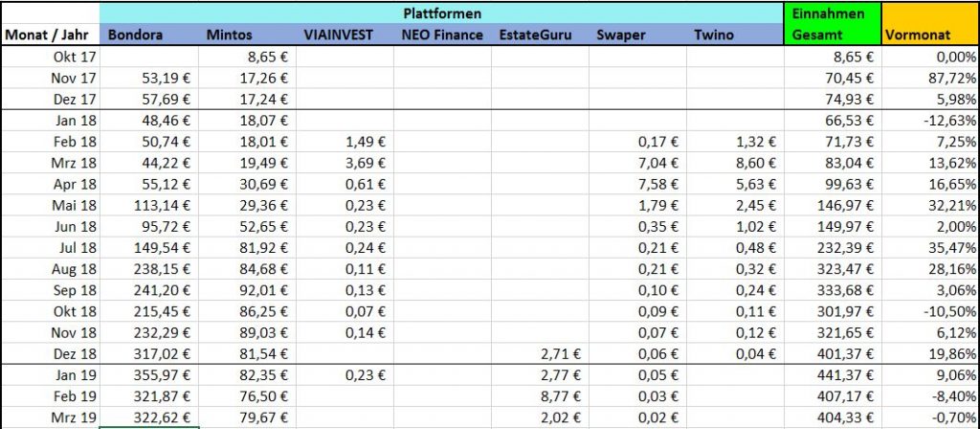The width and height of the screenshot is (980, 429).
Task: Click Bondora cell 241,20 € for Sep 18
Action: (x=148, y=290)
